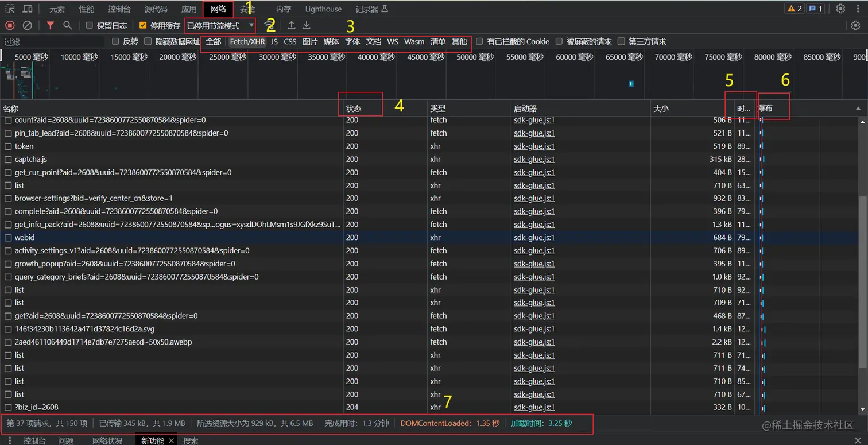Show only CSS requests
868x445 pixels.
pos(290,41)
